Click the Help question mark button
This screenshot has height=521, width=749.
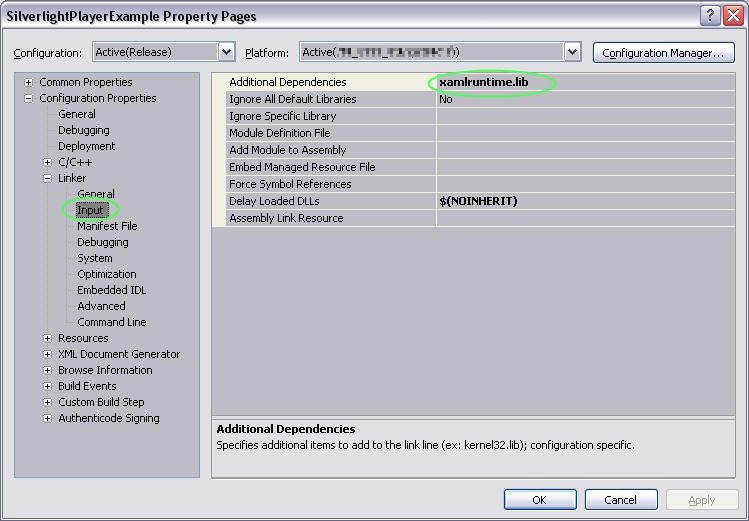[x=710, y=16]
